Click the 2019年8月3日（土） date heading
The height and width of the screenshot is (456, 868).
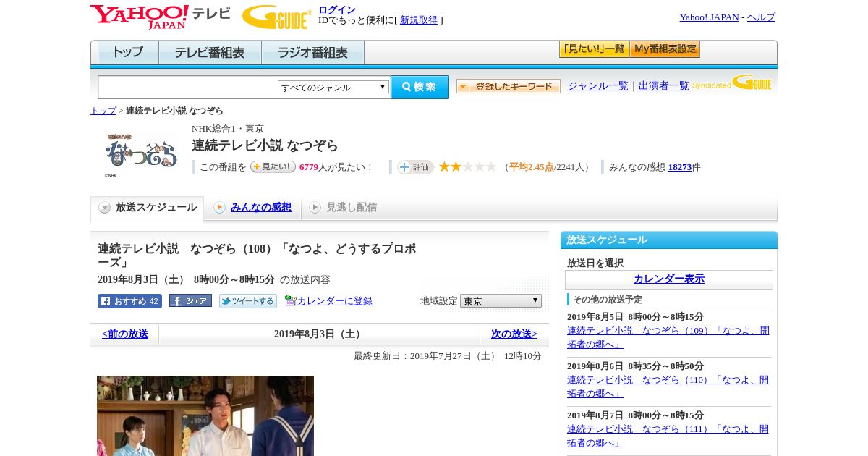pos(319,334)
